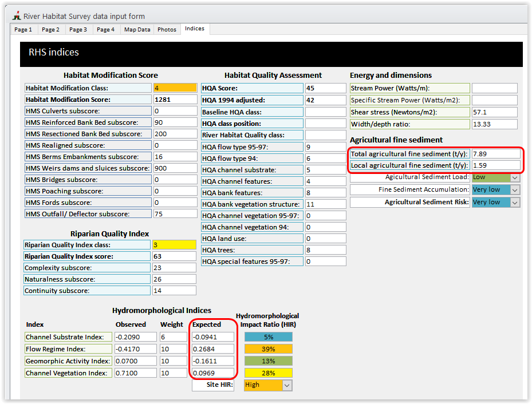The width and height of the screenshot is (532, 404).
Task: Click the empty Stream Power field
Action: pos(495,89)
